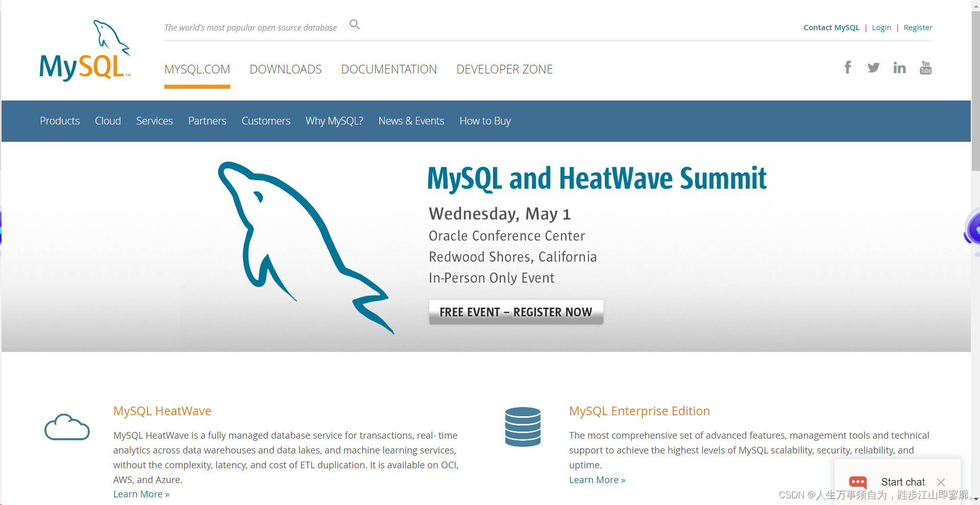
Task: Open the MySQL LinkedIn icon
Action: (899, 67)
